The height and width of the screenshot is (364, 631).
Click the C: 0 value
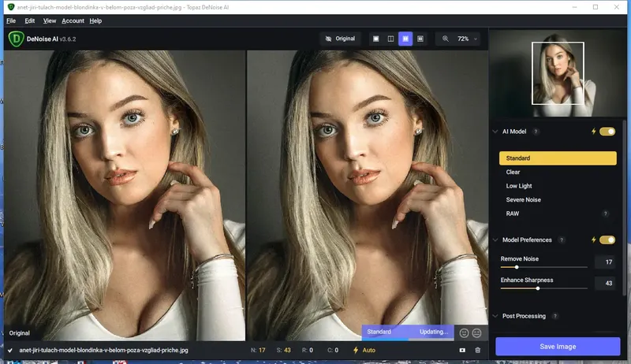pyautogui.click(x=333, y=351)
